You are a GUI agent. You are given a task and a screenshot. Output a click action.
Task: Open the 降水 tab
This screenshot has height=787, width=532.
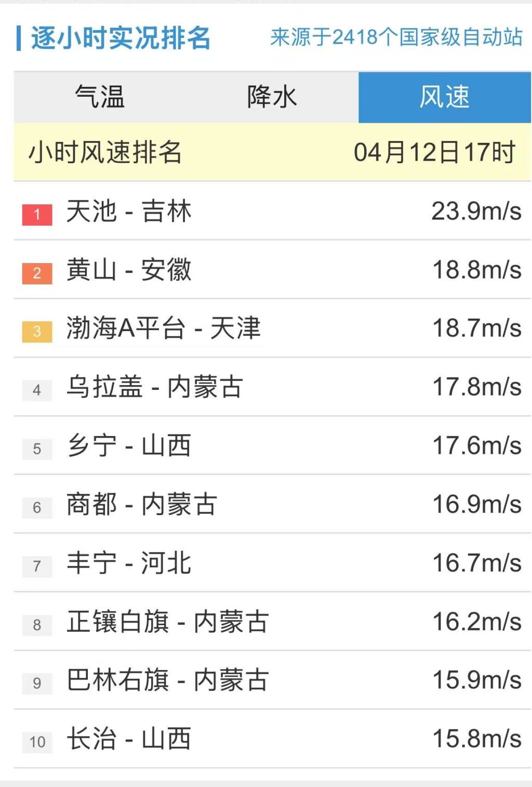coord(272,97)
